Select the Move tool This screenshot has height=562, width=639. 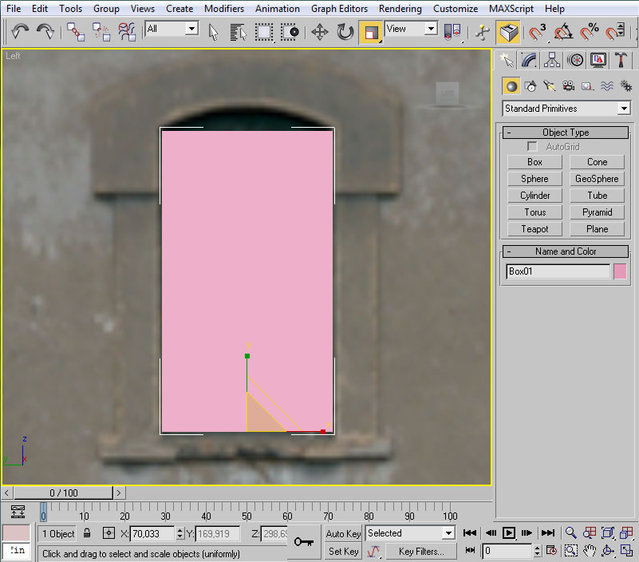pos(320,31)
